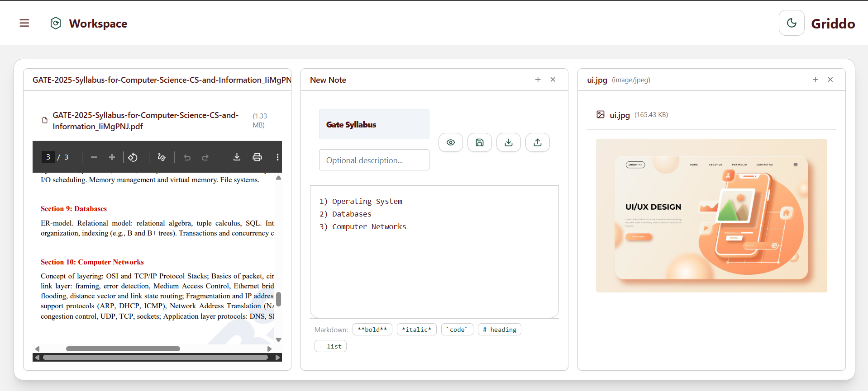
Task: Insert - list markdown
Action: [331, 346]
